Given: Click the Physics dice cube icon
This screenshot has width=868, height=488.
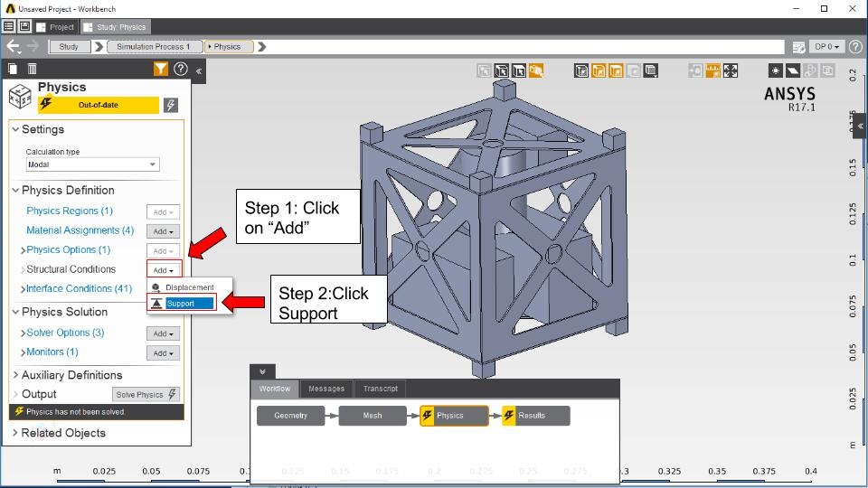Looking at the screenshot, I should tap(20, 97).
